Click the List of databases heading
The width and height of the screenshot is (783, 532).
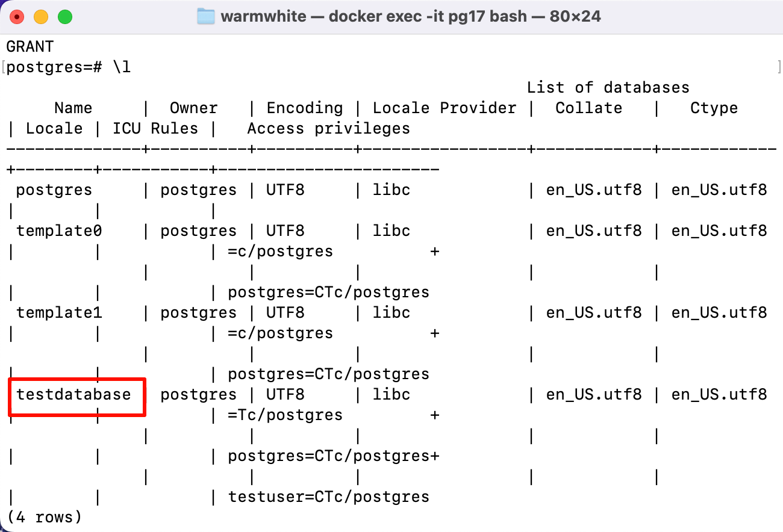tap(608, 87)
